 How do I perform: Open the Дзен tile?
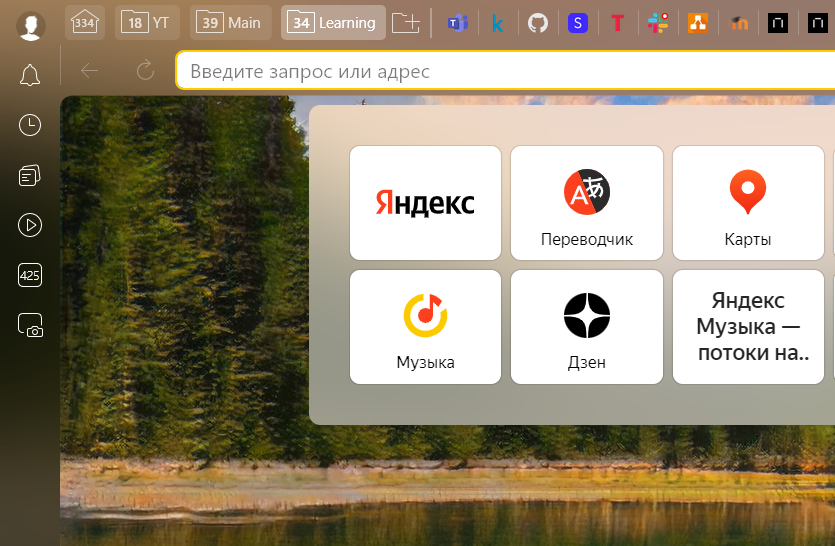[x=587, y=327]
